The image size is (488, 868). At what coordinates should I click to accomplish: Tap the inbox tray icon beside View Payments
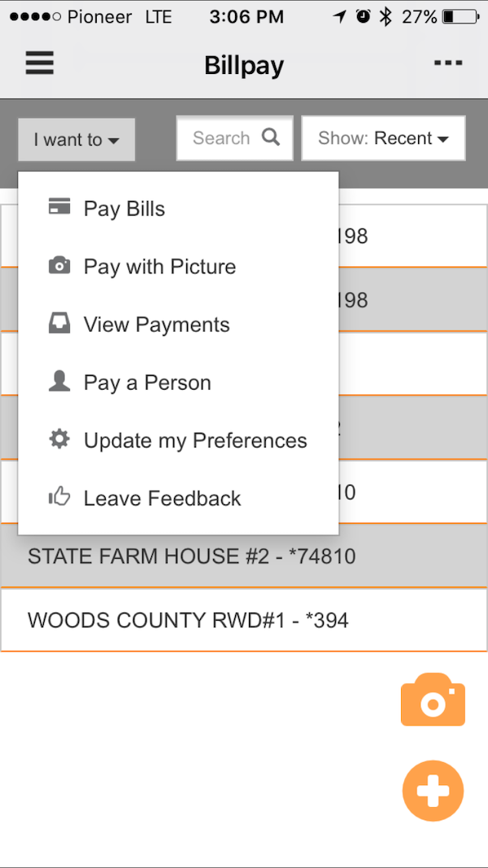(x=59, y=324)
